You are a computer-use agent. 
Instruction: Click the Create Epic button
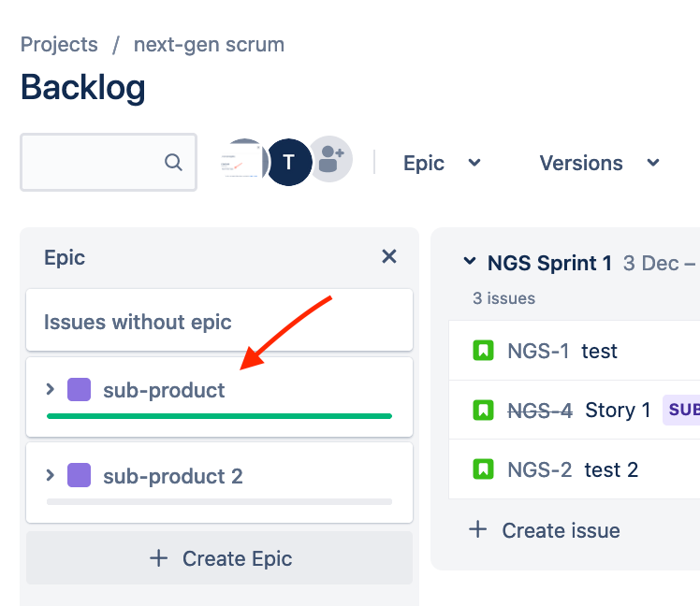(x=220, y=558)
